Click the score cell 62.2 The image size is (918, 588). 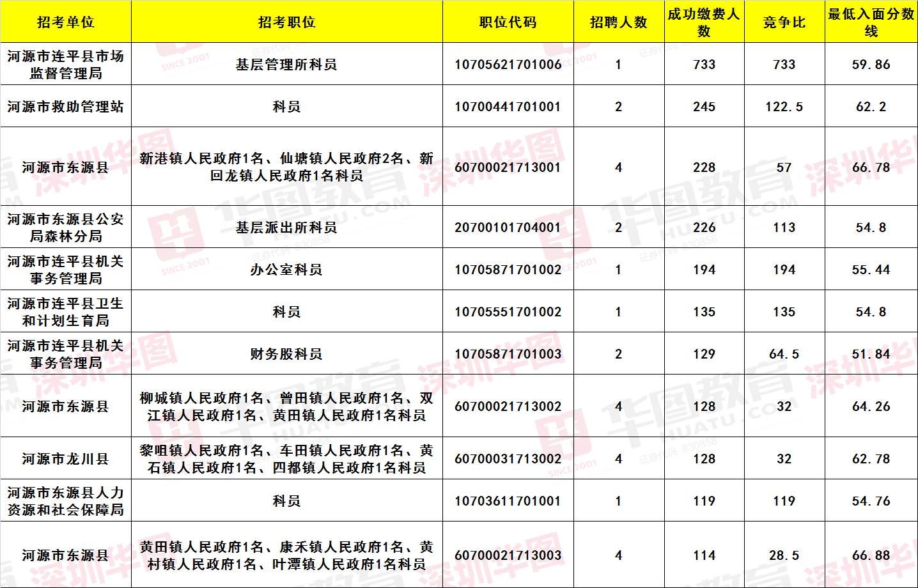[871, 106]
